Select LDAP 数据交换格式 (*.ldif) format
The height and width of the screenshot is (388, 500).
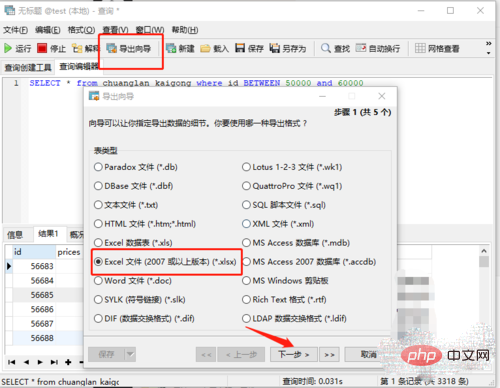294,318
